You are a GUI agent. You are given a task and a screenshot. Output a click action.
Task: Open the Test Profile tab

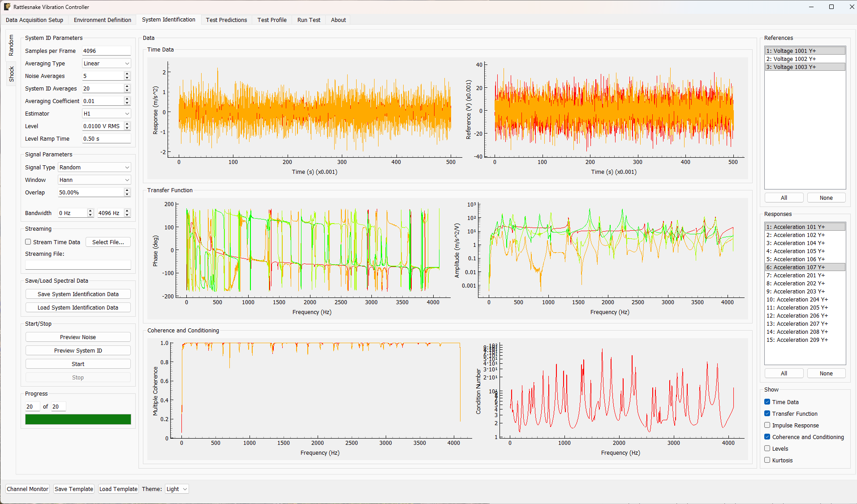(x=272, y=20)
